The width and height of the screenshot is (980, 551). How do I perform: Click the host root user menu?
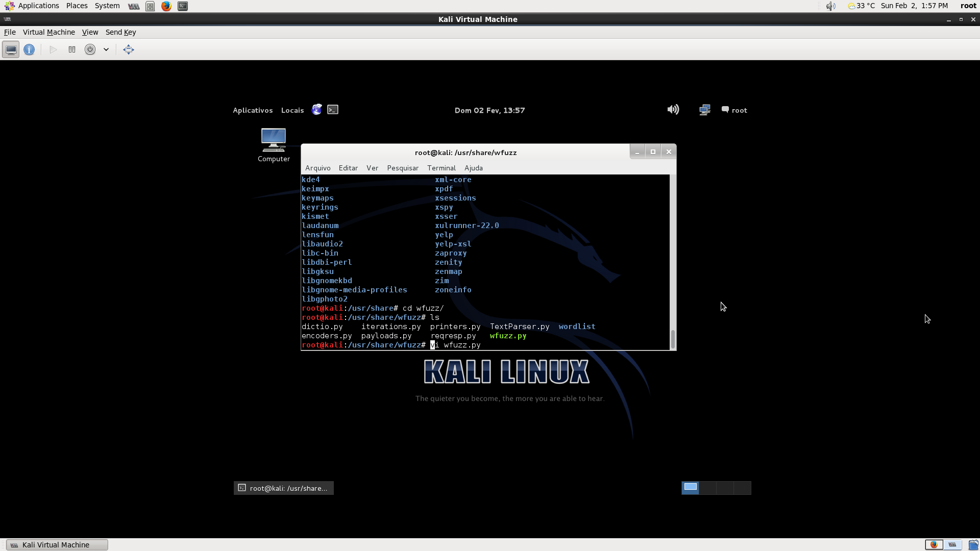coord(968,6)
